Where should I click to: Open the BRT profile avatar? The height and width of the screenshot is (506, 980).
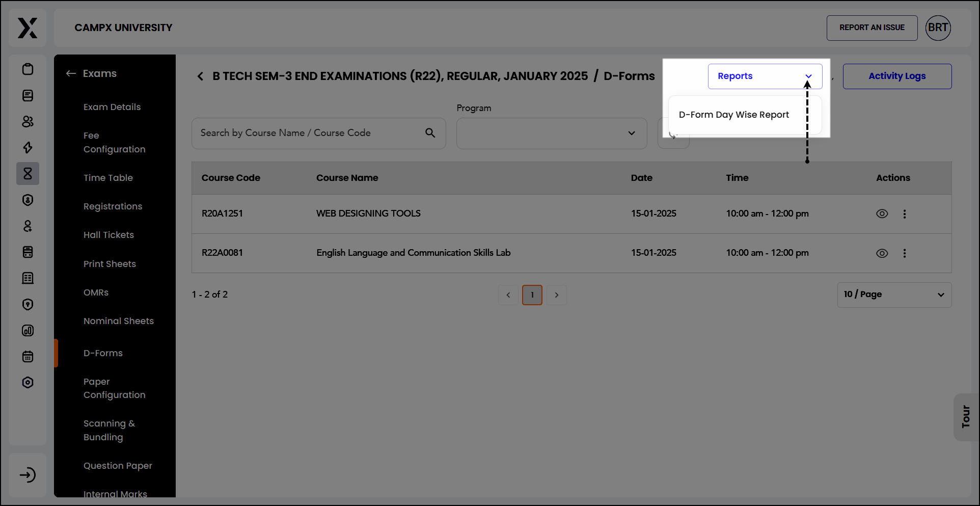pyautogui.click(x=938, y=28)
